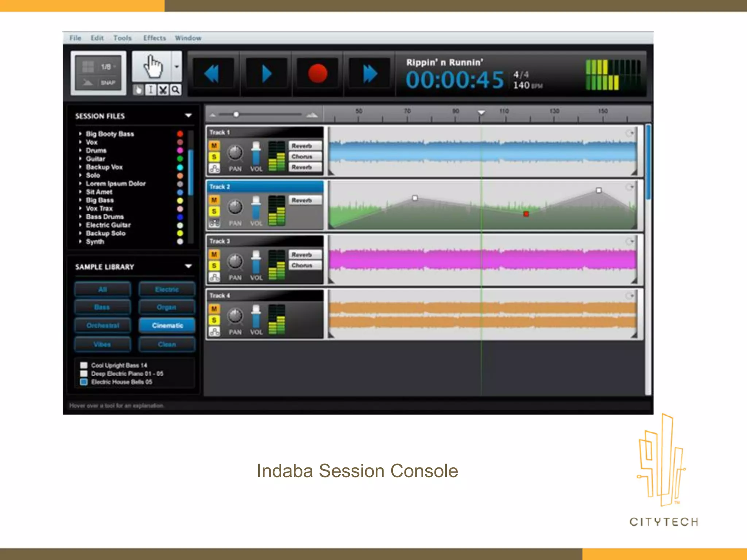
Task: Uncheck Electric House Bells 05 checkbox
Action: pyautogui.click(x=84, y=382)
